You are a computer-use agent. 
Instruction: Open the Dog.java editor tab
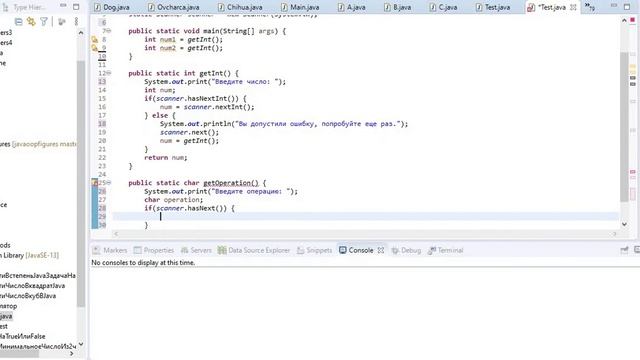(112, 7)
